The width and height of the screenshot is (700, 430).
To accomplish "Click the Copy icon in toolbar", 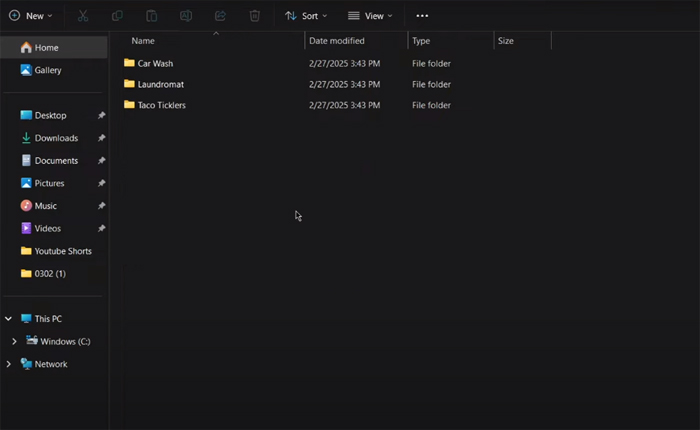I will pos(118,16).
